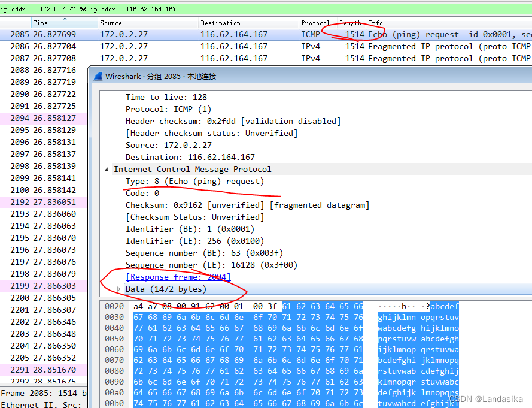The image size is (532, 408).
Task: Select the Identifier (BE): 1 field
Action: (190, 229)
